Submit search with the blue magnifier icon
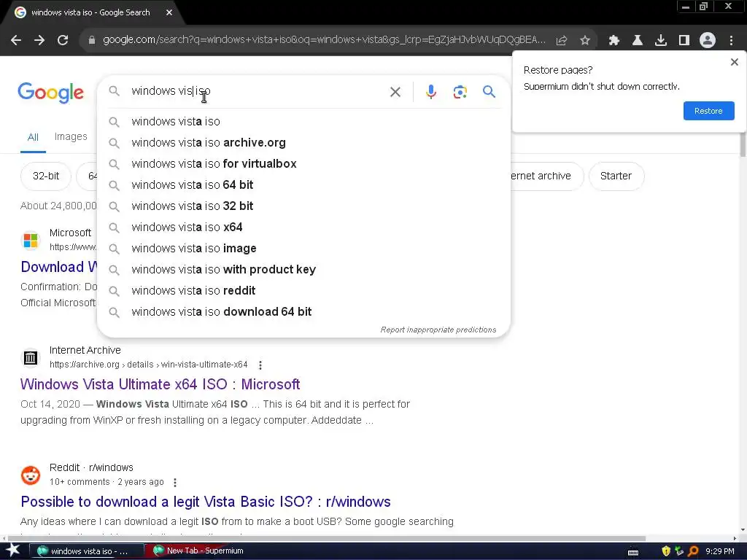 click(x=489, y=91)
